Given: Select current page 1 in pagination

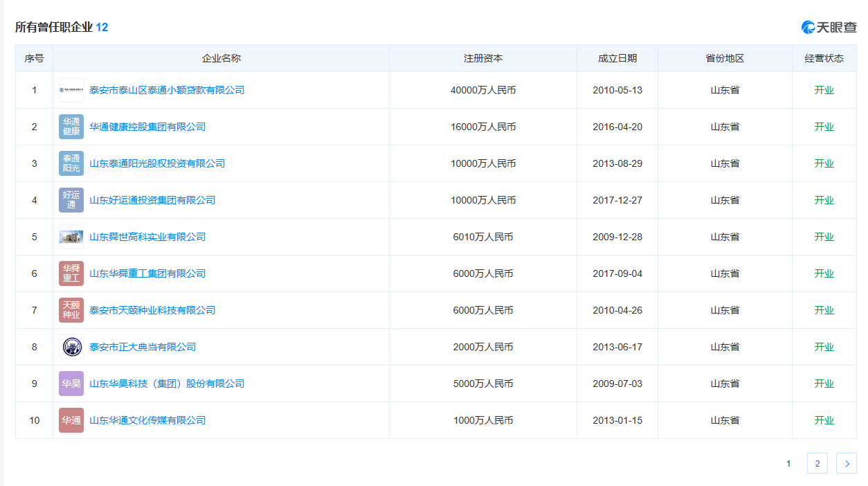Looking at the screenshot, I should tap(788, 464).
